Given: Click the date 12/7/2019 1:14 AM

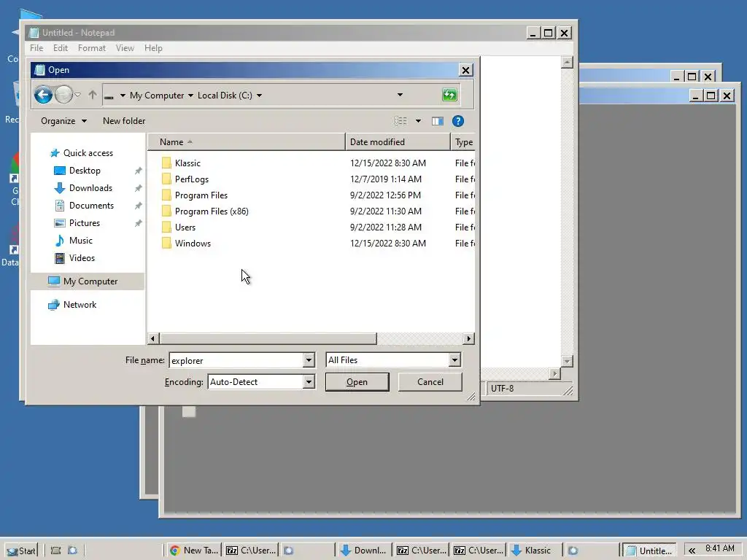Looking at the screenshot, I should tap(386, 179).
